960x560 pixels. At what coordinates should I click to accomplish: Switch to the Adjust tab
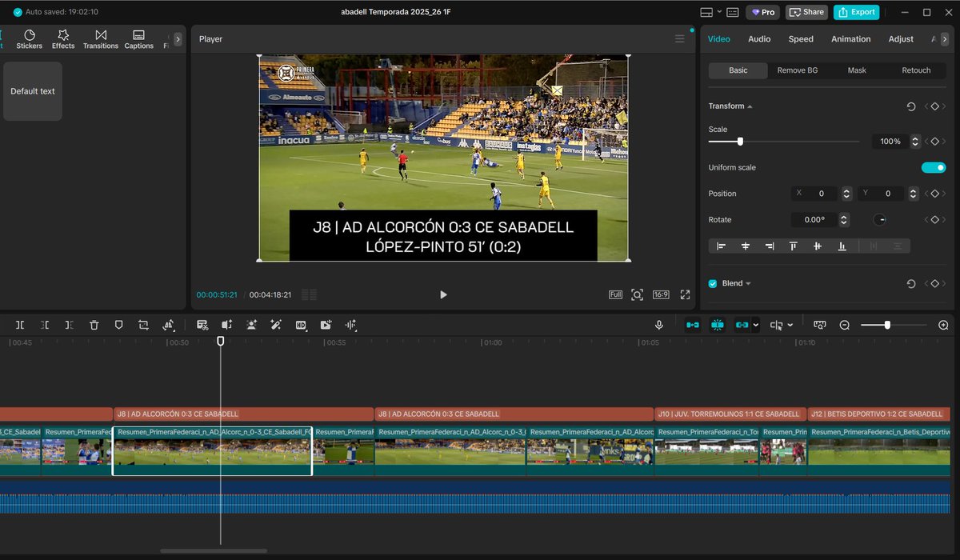point(901,38)
